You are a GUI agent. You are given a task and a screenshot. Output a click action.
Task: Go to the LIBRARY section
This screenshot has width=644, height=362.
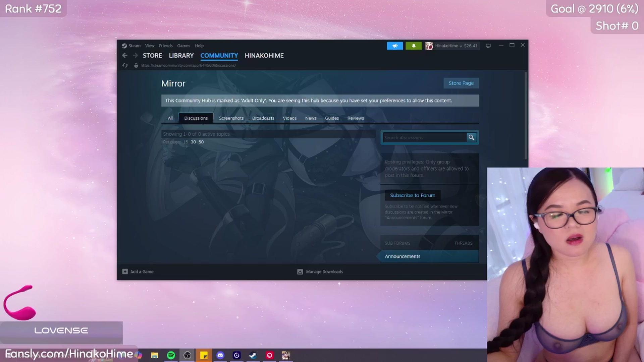(181, 56)
